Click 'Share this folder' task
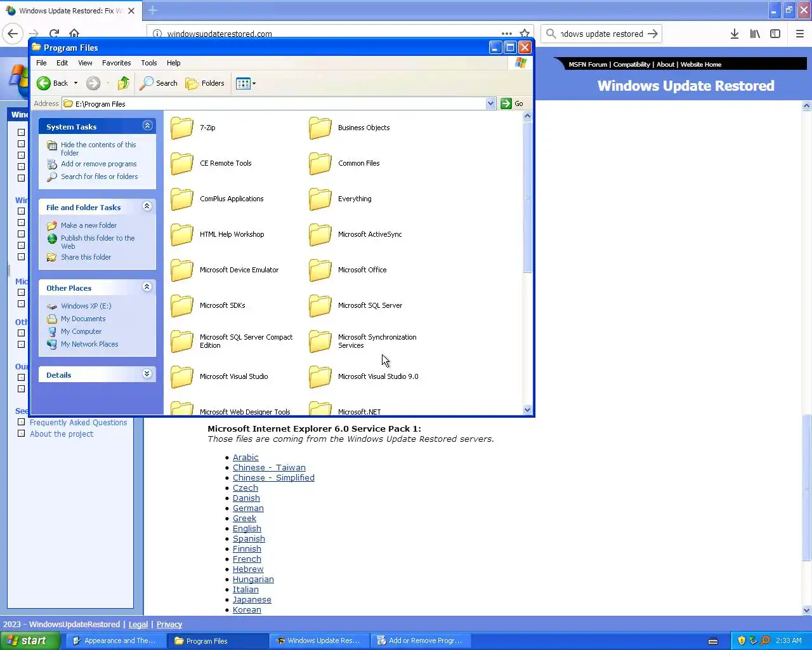The image size is (812, 650). point(86,257)
